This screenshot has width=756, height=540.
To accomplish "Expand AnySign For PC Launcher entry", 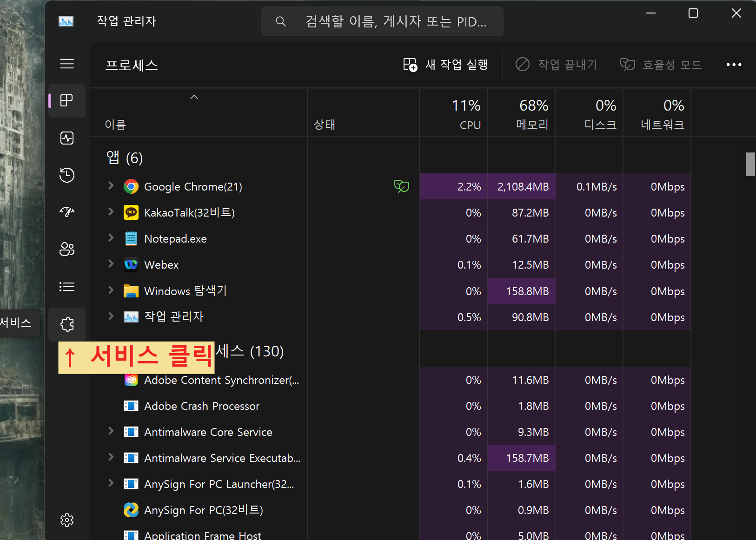I will pyautogui.click(x=111, y=483).
